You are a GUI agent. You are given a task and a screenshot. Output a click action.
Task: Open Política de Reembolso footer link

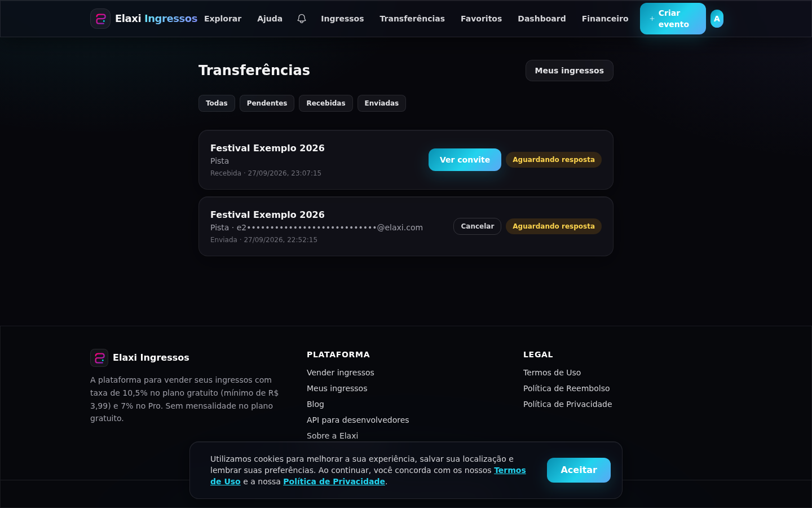[x=567, y=388]
